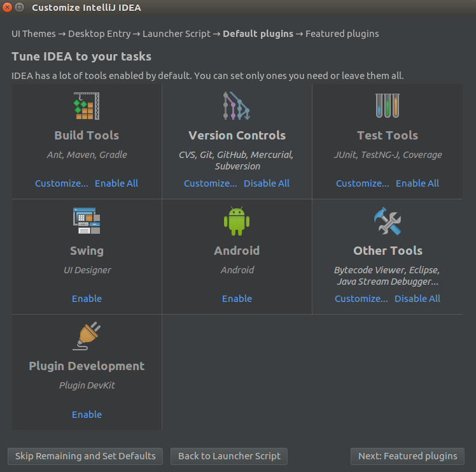Close the Customize IntelliJ IDEA window

tap(7, 7)
